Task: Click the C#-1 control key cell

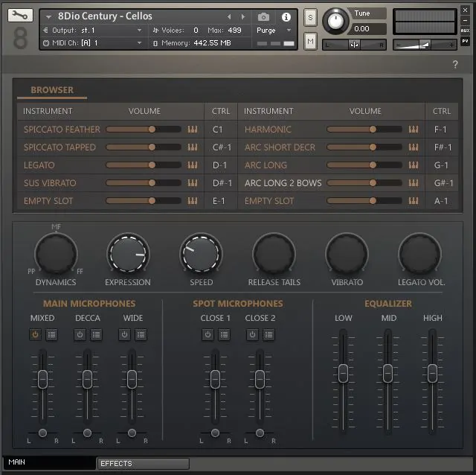Action: point(222,147)
